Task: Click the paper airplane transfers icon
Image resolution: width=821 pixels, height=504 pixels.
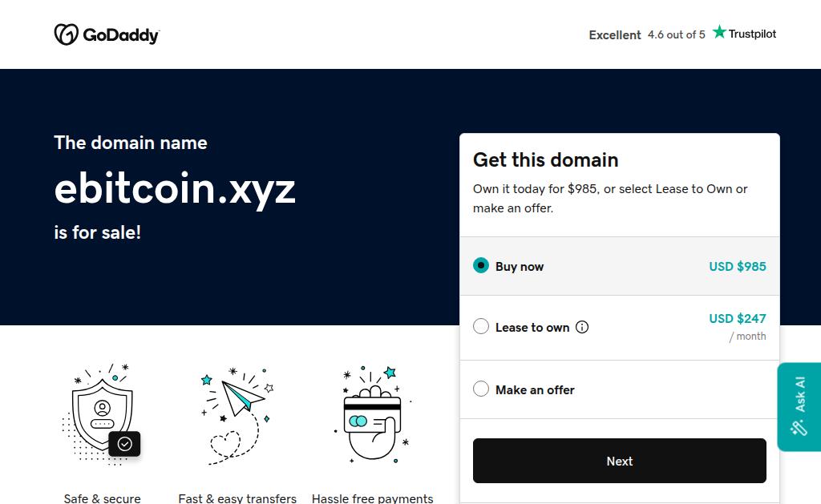Action: pos(237,414)
